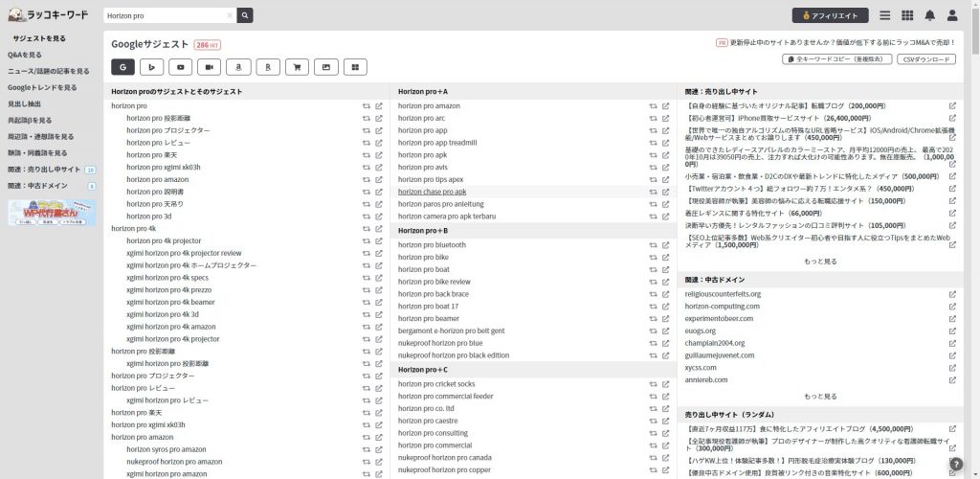Click 'nukeproof horizon pro black edition'
980x479 pixels.
pyautogui.click(x=454, y=355)
